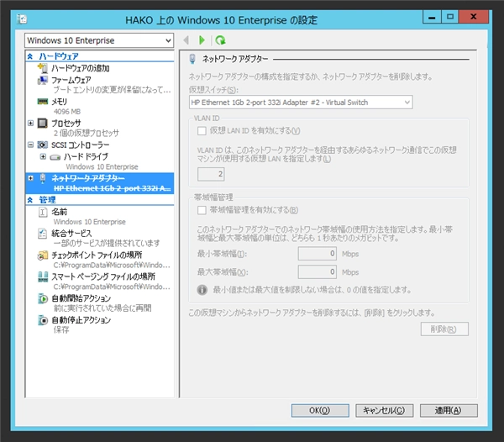Click the チェックポイント ファイルの場所 icon
504x442 pixels.
coord(43,255)
